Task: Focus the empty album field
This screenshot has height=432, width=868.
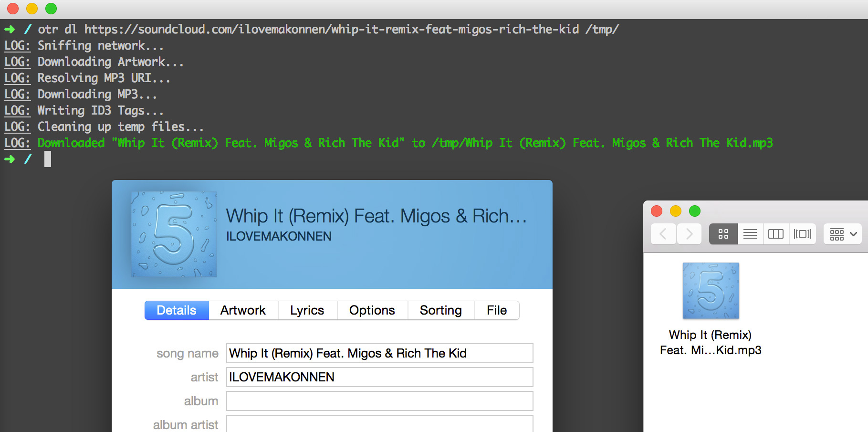Action: pos(379,401)
